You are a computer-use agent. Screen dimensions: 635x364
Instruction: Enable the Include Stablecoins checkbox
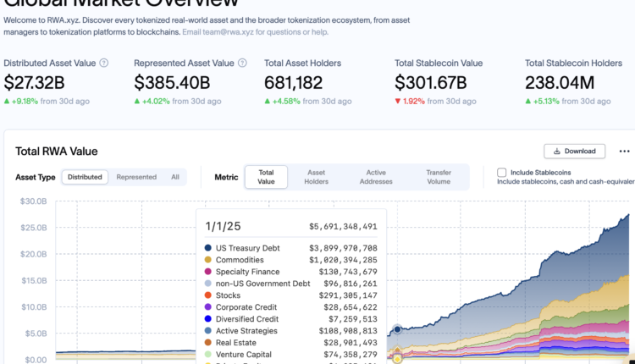tap(502, 173)
